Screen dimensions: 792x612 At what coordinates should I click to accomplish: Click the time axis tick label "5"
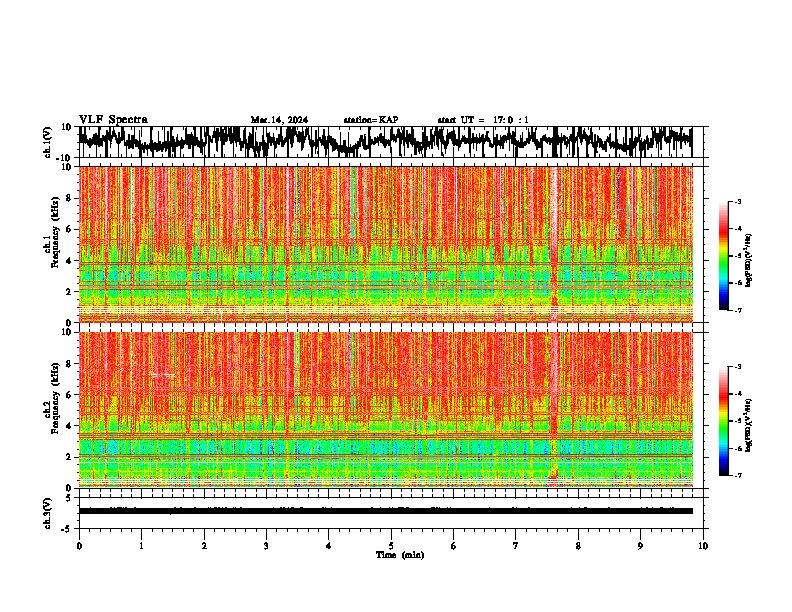tap(391, 546)
